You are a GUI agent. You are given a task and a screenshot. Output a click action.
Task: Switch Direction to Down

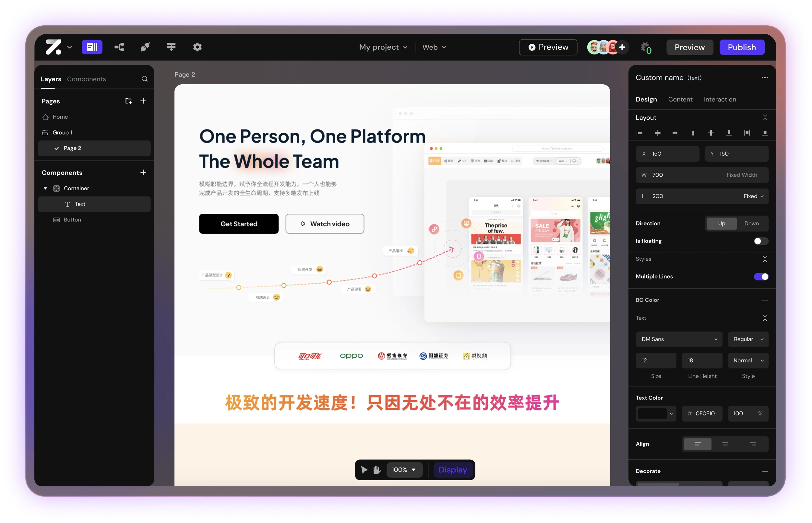click(x=752, y=223)
